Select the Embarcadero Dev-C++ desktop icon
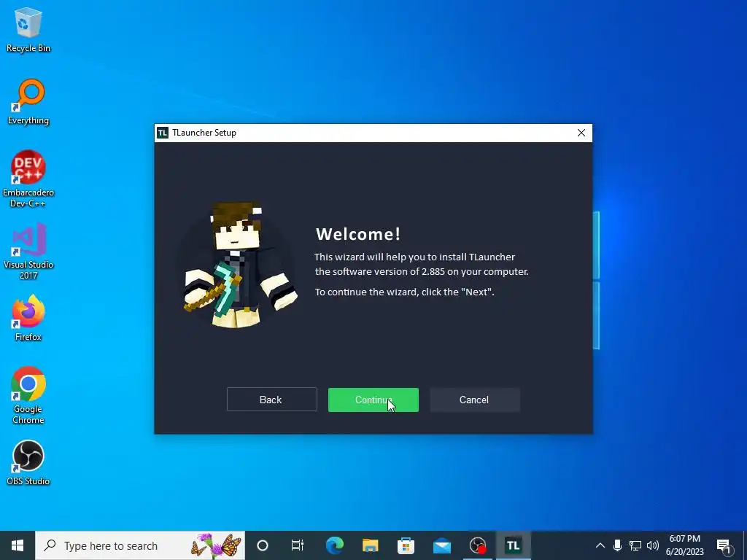Image resolution: width=747 pixels, height=560 pixels. tap(28, 179)
